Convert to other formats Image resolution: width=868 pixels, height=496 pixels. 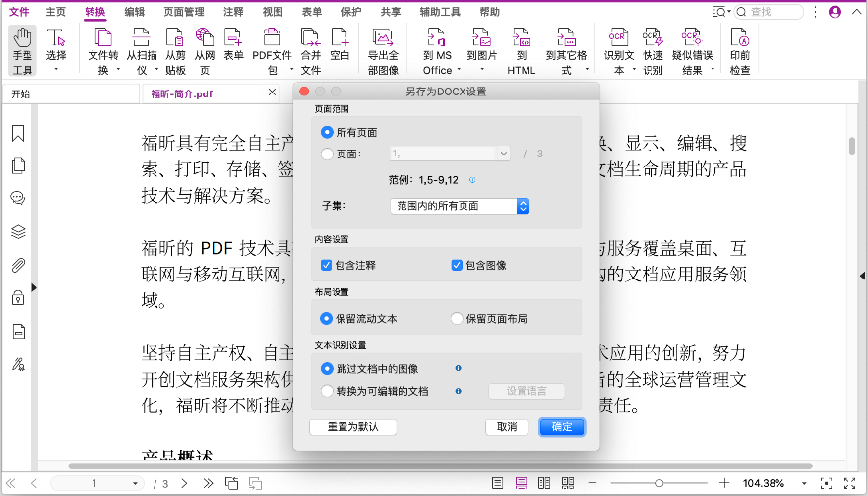tap(566, 50)
